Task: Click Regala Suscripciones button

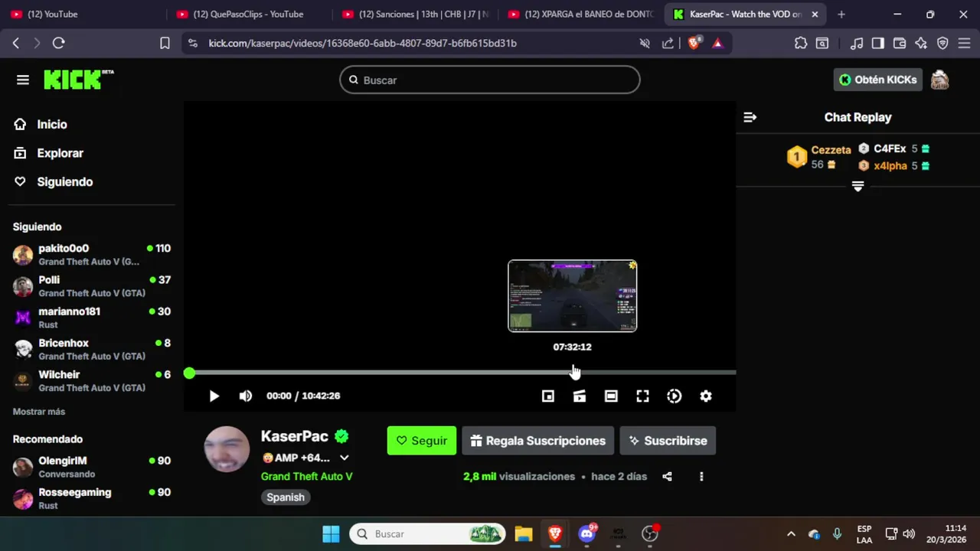Action: [538, 441]
